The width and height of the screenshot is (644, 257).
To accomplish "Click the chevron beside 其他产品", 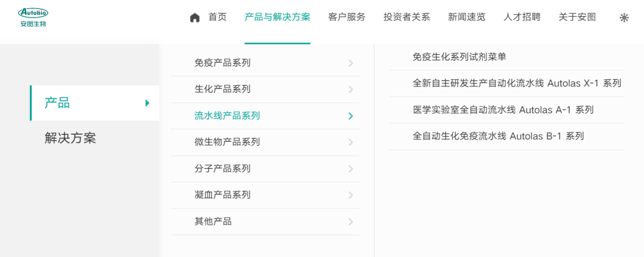I will (x=351, y=222).
